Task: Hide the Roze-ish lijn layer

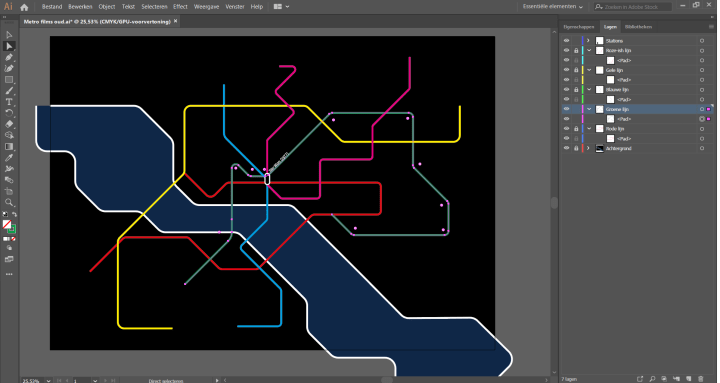Action: pos(566,51)
